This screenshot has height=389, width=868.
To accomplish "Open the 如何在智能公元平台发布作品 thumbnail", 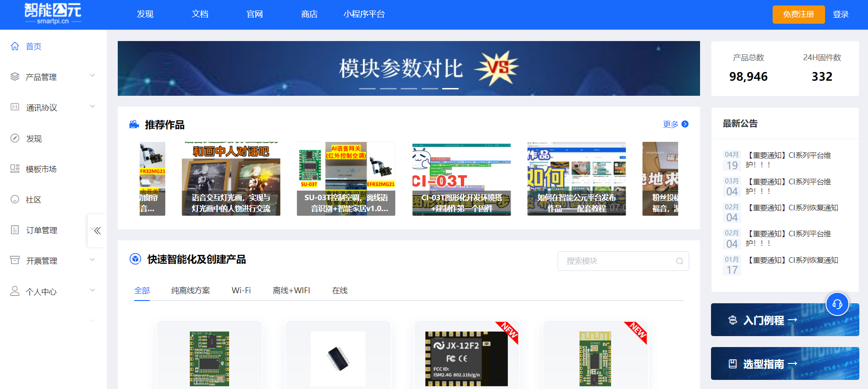I will [577, 179].
